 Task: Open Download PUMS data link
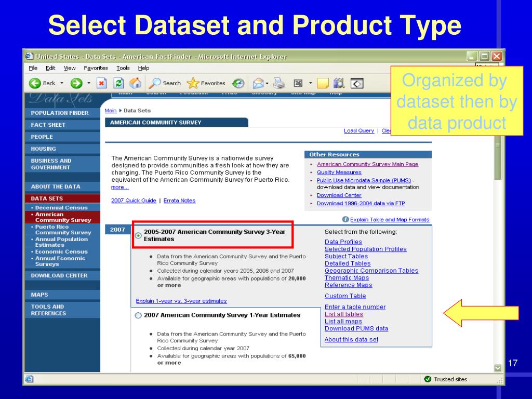[x=356, y=328]
